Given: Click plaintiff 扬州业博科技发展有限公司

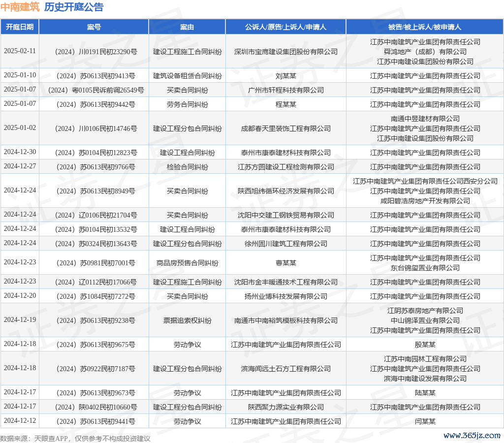Looking at the screenshot, I should click(x=286, y=296).
